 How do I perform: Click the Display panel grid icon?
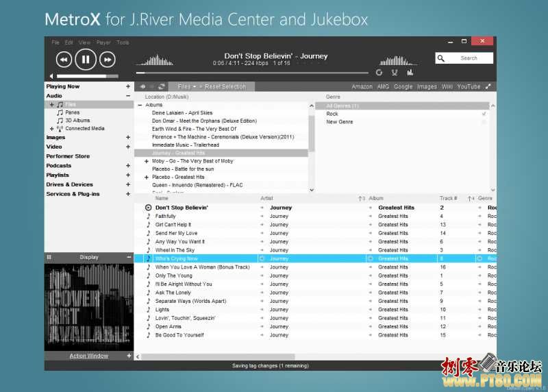pos(49,257)
